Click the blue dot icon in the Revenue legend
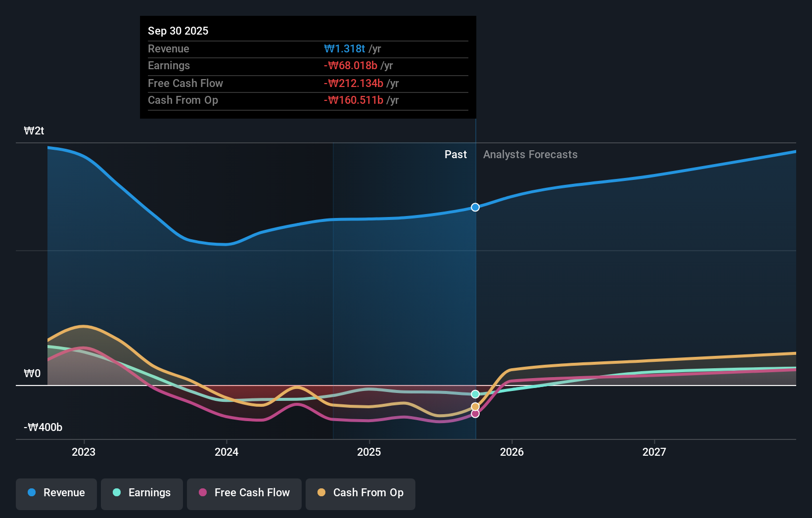812x518 pixels. coord(31,493)
